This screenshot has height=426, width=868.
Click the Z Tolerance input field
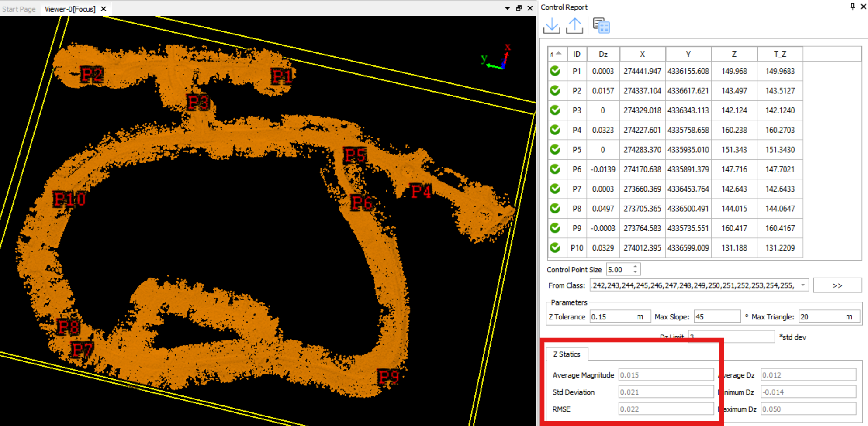[612, 317]
